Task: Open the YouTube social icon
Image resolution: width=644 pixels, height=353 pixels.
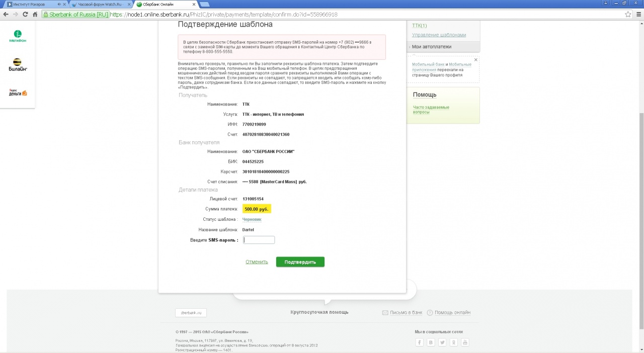Action: point(465,342)
